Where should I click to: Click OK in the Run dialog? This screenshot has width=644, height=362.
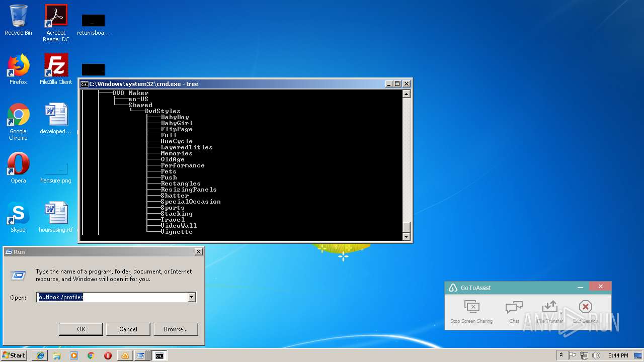click(x=81, y=329)
